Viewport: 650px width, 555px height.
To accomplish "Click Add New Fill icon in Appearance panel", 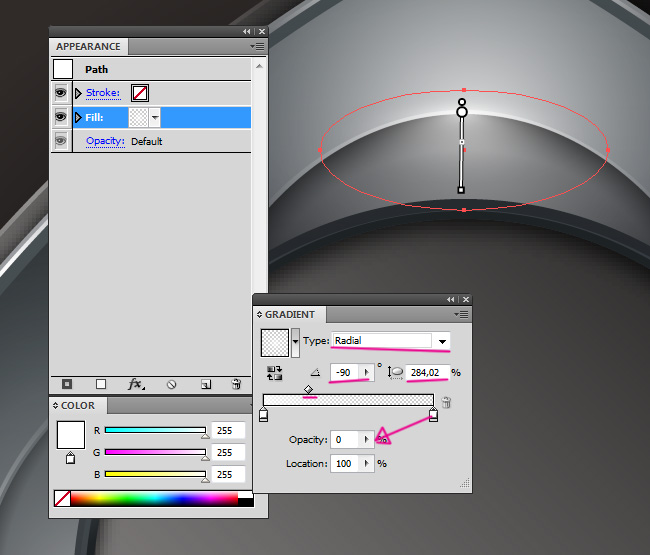I will [x=101, y=384].
